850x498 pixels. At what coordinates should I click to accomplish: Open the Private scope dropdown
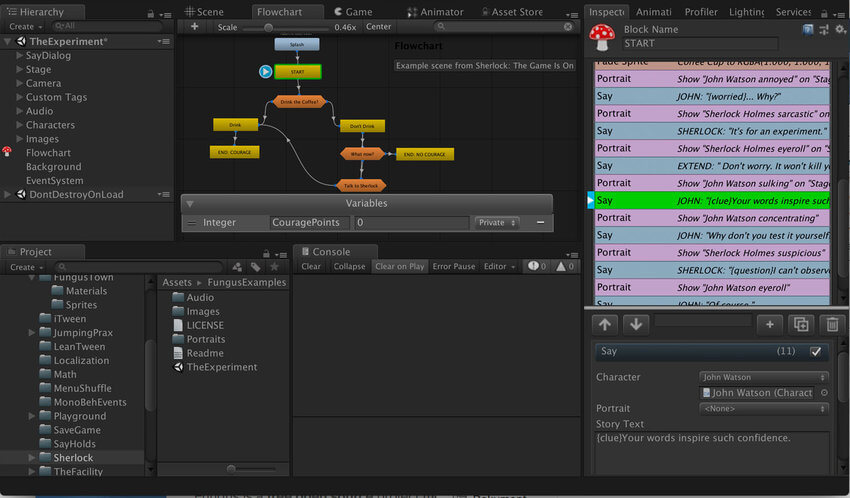pyautogui.click(x=497, y=223)
